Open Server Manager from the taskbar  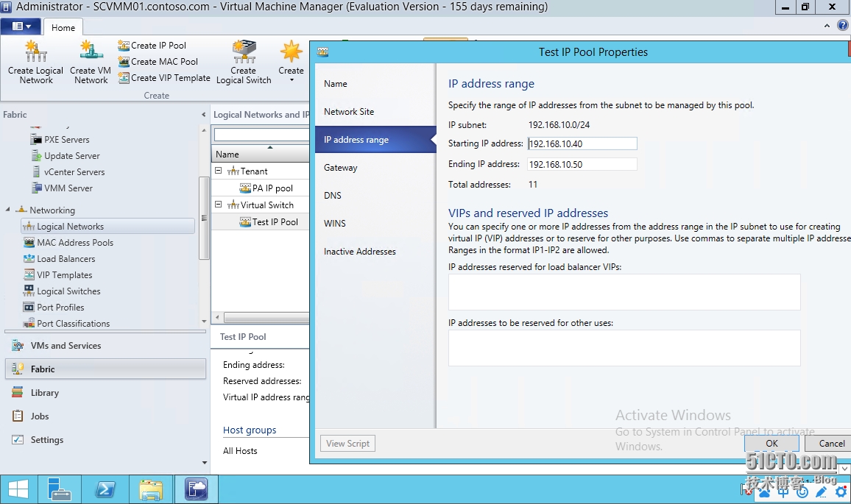pos(59,490)
